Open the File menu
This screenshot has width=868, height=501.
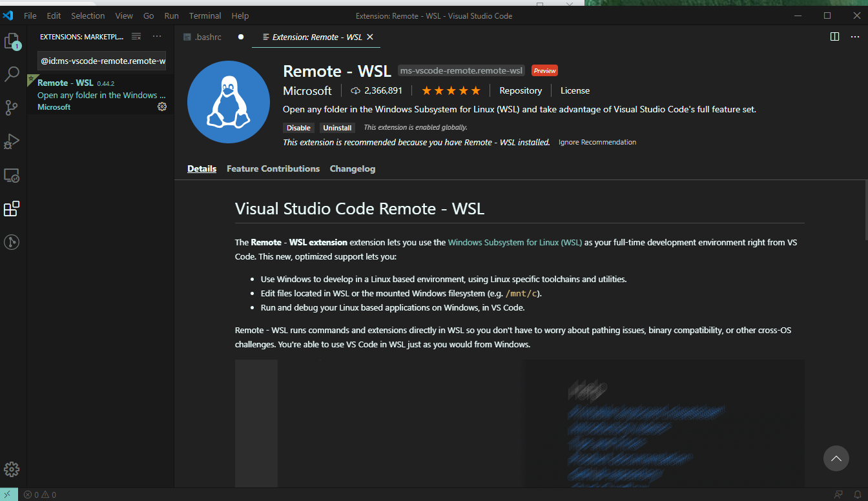tap(30, 15)
